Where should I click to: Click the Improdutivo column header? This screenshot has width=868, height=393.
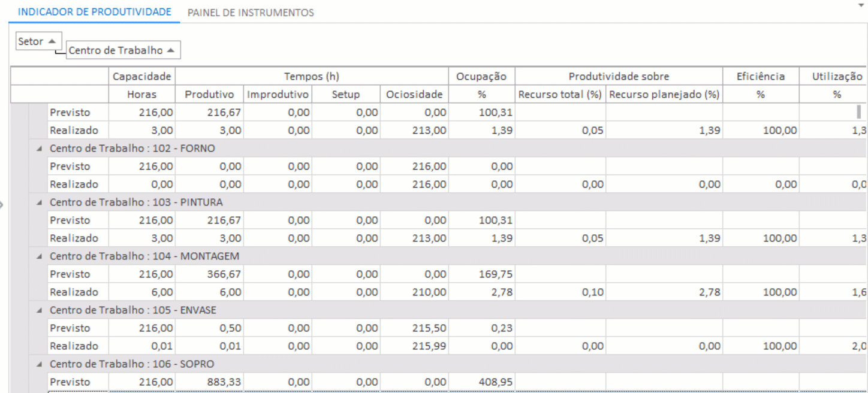(278, 94)
